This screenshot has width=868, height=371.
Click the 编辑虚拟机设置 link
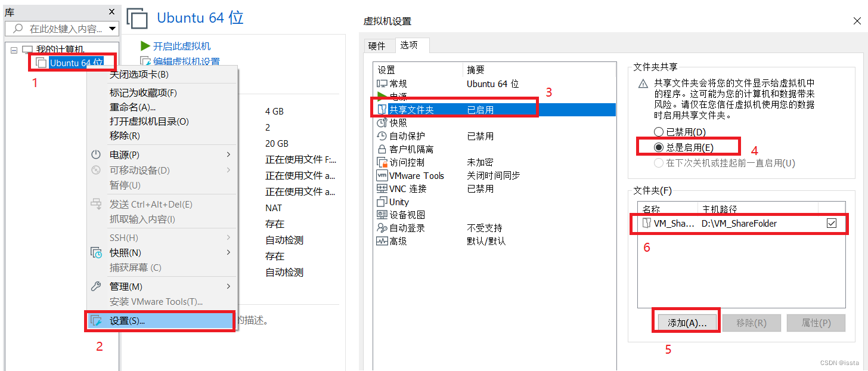[187, 61]
